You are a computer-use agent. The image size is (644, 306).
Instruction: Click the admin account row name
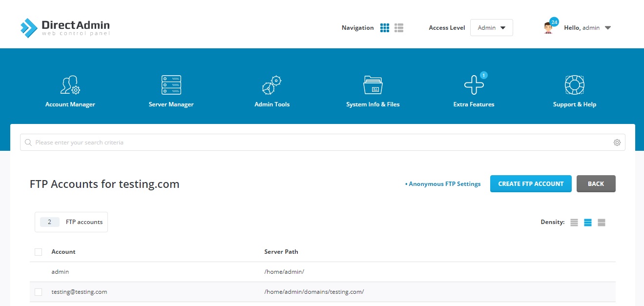(x=60, y=272)
